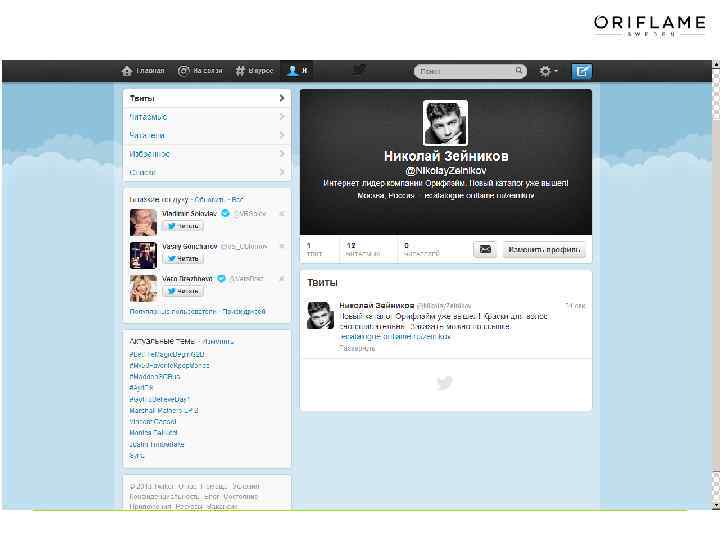720x540 pixels.
Task: Follow Vladimir Soloviev with Читать button
Action: coord(183,226)
